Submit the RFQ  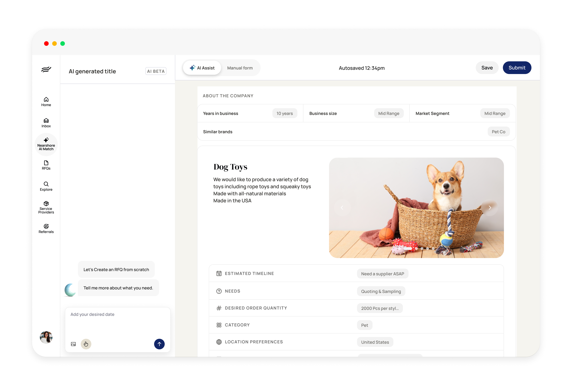click(517, 68)
